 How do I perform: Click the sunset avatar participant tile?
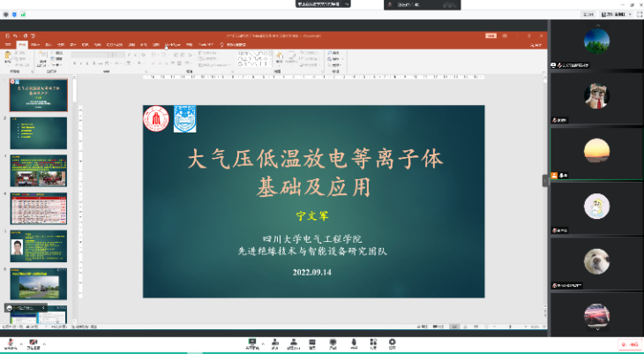click(596, 150)
